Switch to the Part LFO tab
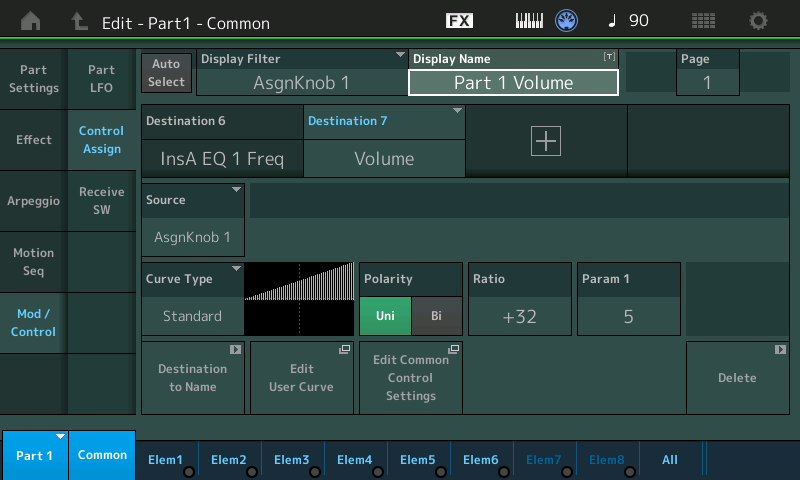Viewport: 800px width, 480px height. click(101, 79)
